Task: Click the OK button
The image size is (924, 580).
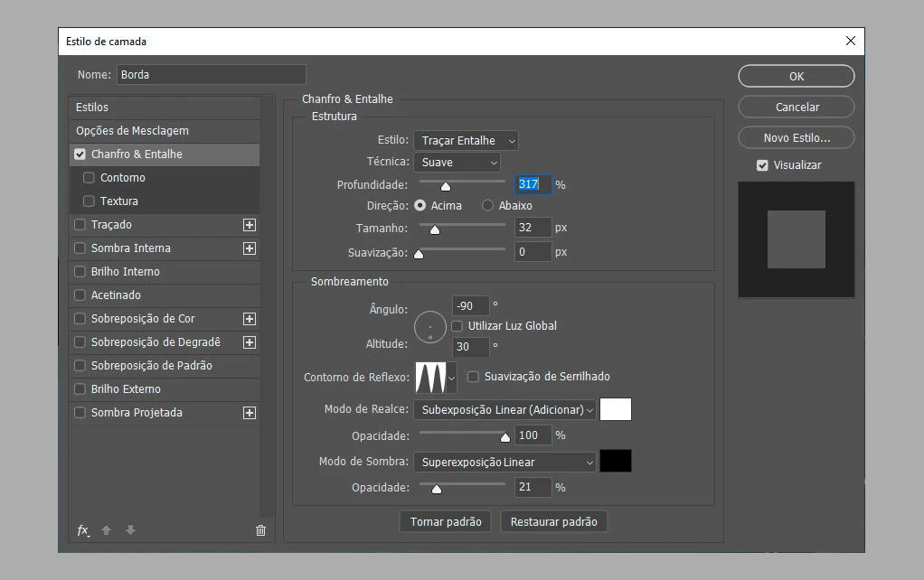Action: pyautogui.click(x=797, y=76)
